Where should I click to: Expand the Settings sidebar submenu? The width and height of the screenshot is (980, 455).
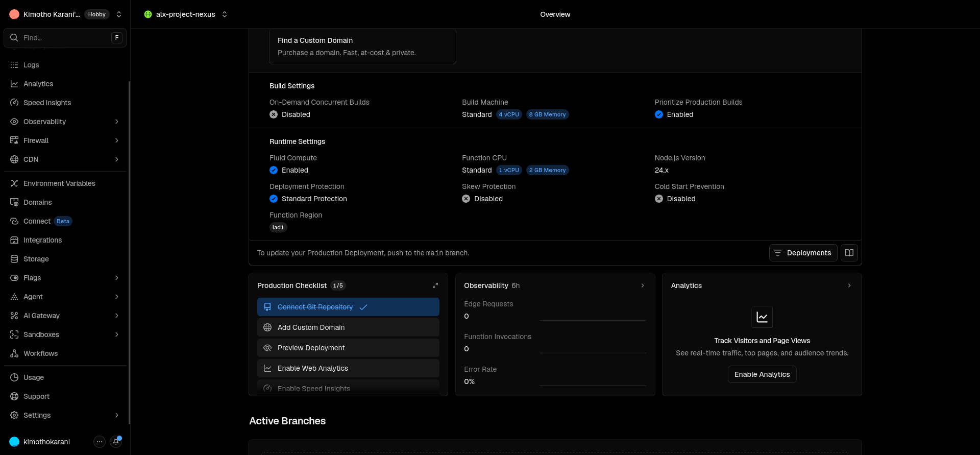pyautogui.click(x=117, y=415)
